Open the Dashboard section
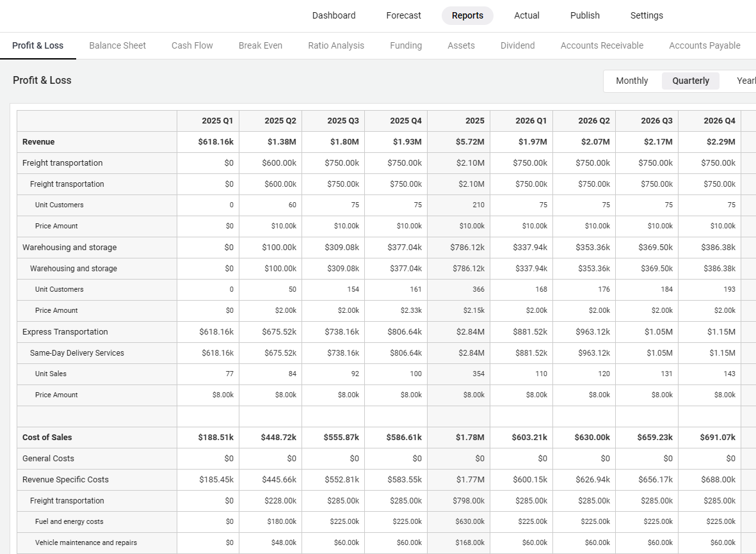756x554 pixels. point(334,15)
